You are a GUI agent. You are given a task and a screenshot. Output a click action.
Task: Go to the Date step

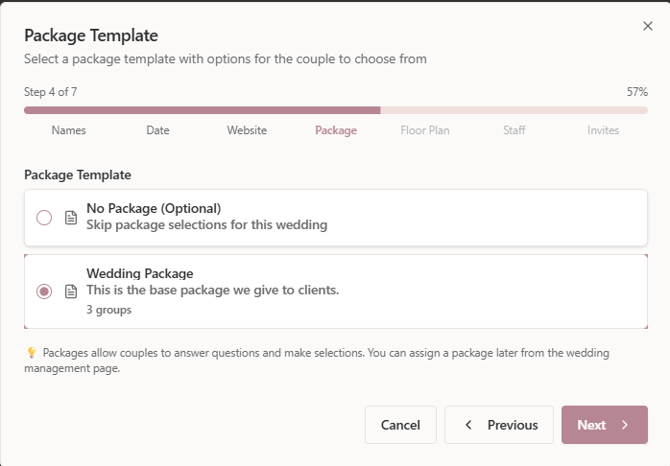158,130
